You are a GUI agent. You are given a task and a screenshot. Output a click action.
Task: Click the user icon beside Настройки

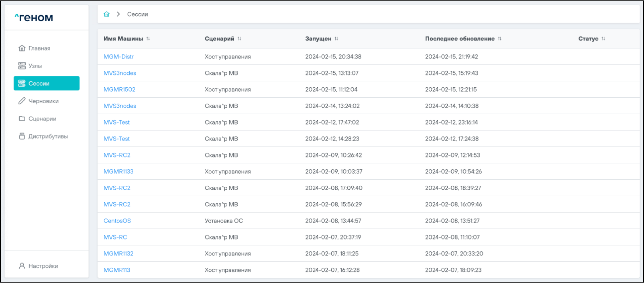[x=22, y=266]
